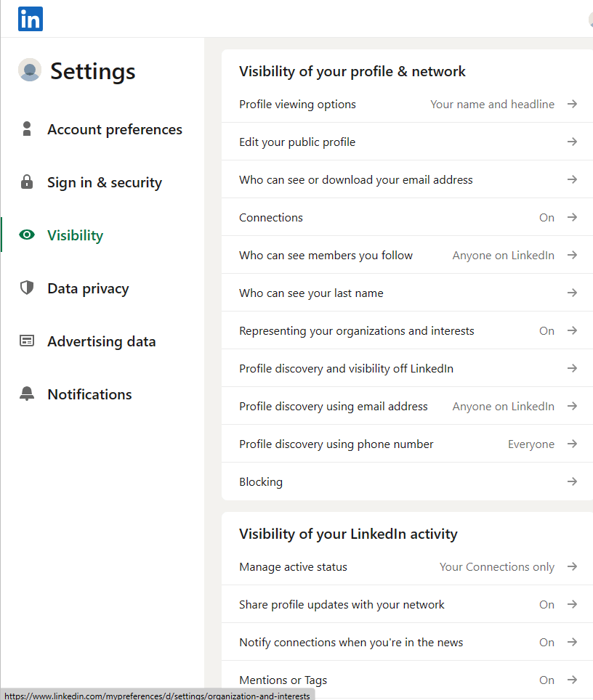Screen dimensions: 593x700
Task: Open Share profile updates with your network
Action: pos(407,604)
